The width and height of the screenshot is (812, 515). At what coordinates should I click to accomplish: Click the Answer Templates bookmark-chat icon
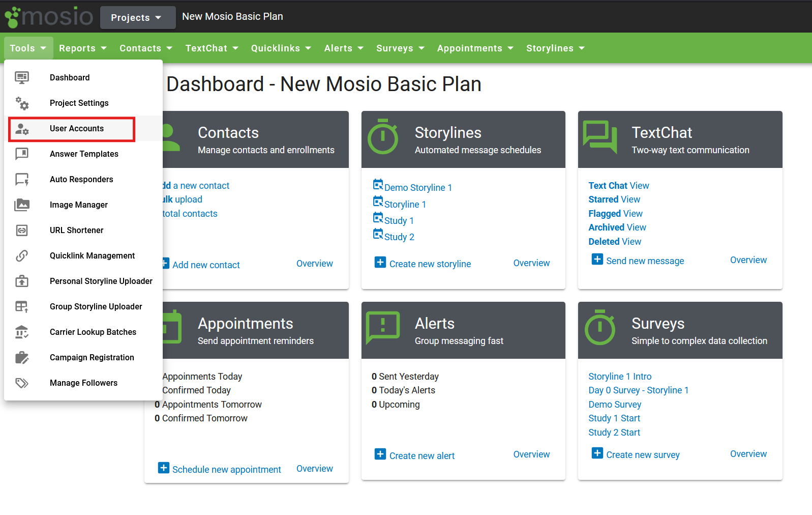tap(22, 154)
